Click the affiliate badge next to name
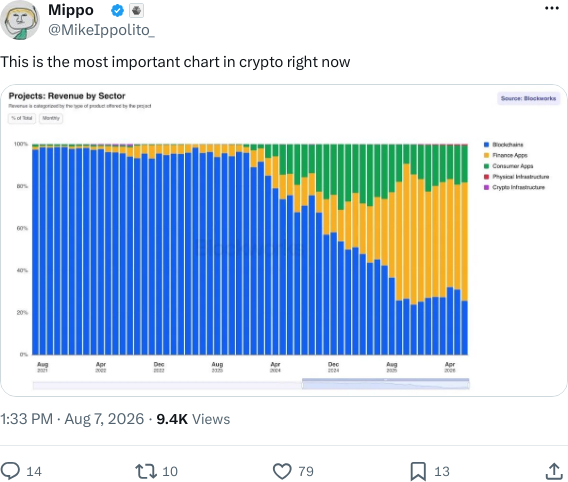Viewport: 568px width, 482px height. pyautogui.click(x=137, y=11)
